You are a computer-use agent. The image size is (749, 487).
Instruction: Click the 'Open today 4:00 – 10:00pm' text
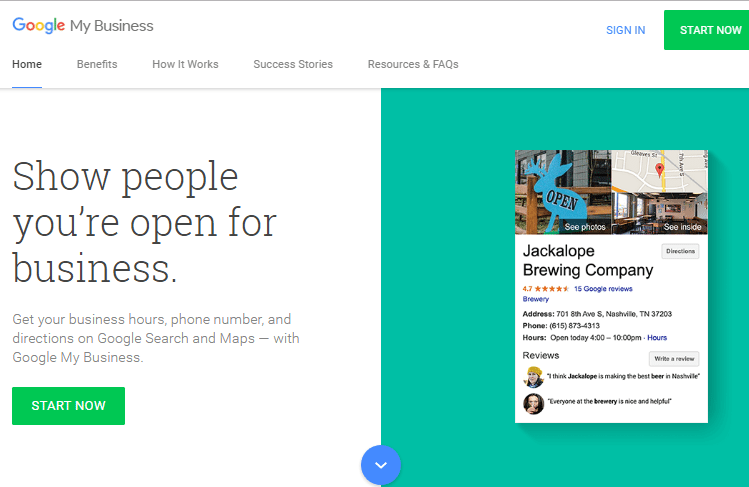point(596,338)
